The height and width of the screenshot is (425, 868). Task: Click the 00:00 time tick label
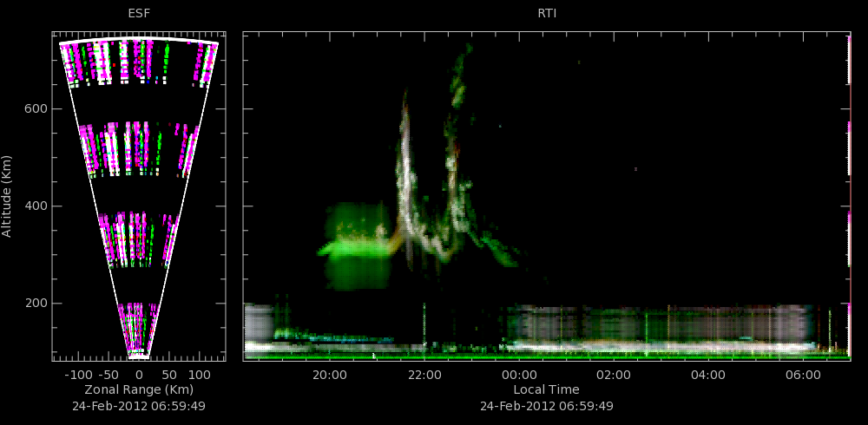coord(519,375)
